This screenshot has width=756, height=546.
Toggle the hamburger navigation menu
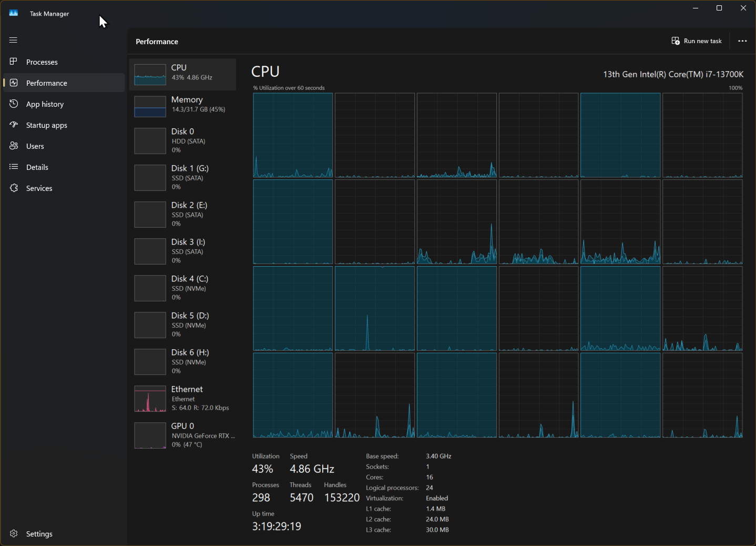[13, 40]
